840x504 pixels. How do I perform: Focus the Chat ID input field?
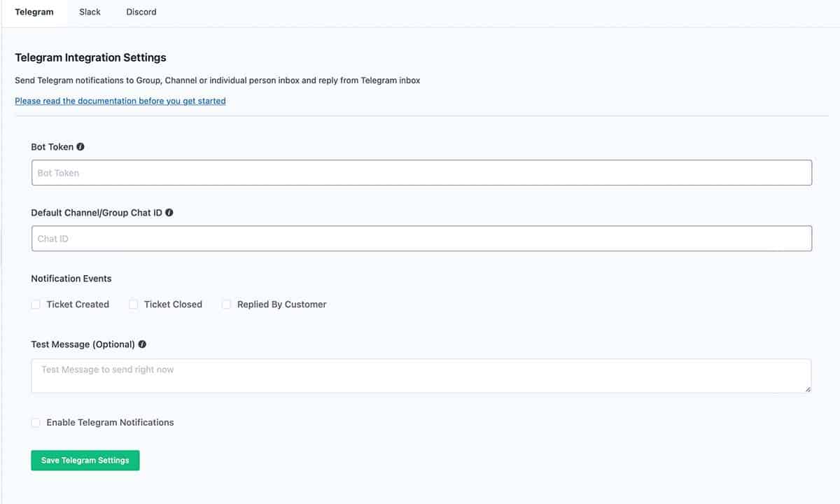421,239
